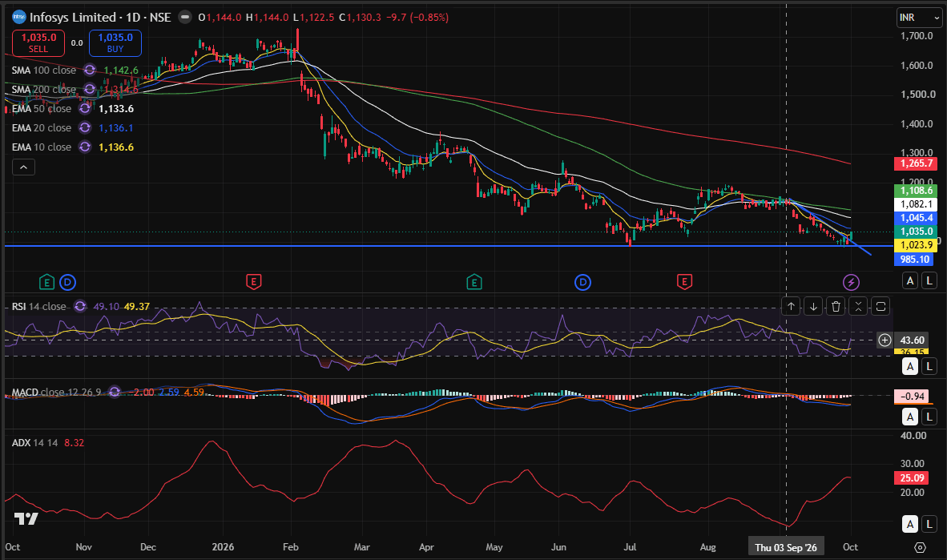This screenshot has height=560, width=947.
Task: Click the yellow 1,023.9 price label
Action: pyautogui.click(x=916, y=244)
